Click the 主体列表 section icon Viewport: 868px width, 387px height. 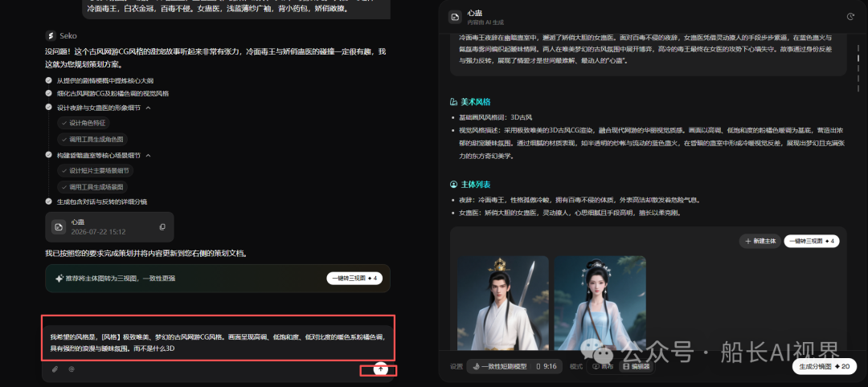[x=453, y=184]
